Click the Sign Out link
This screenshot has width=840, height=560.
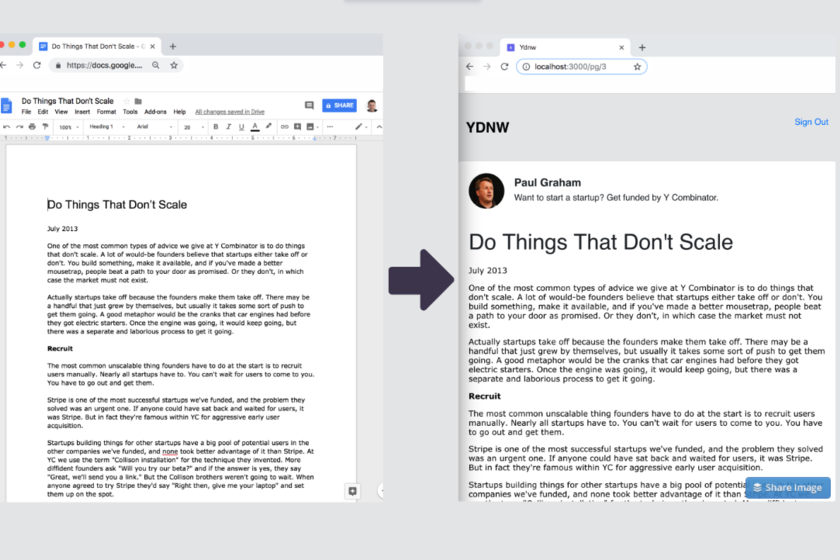811,122
